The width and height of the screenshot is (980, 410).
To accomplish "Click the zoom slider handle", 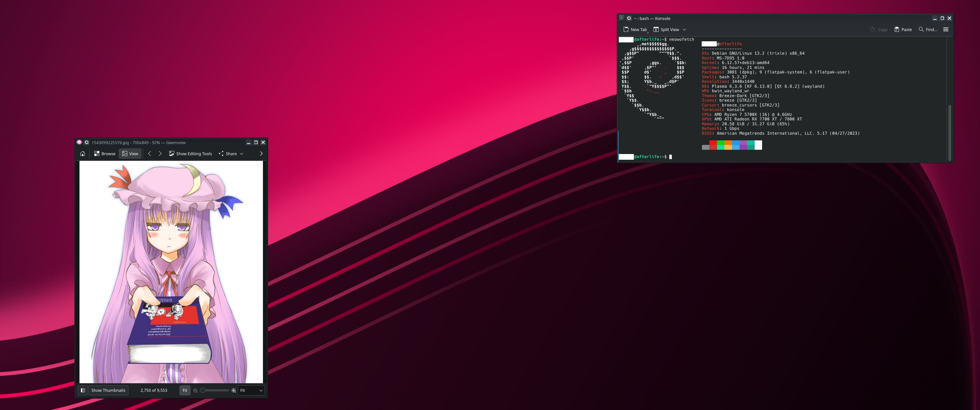I will (203, 390).
